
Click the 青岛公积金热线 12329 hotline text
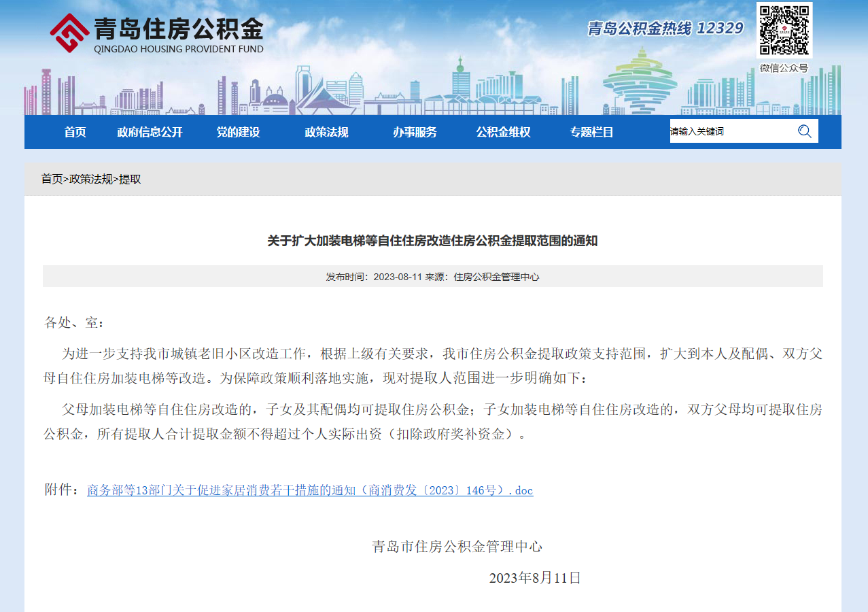[x=665, y=28]
